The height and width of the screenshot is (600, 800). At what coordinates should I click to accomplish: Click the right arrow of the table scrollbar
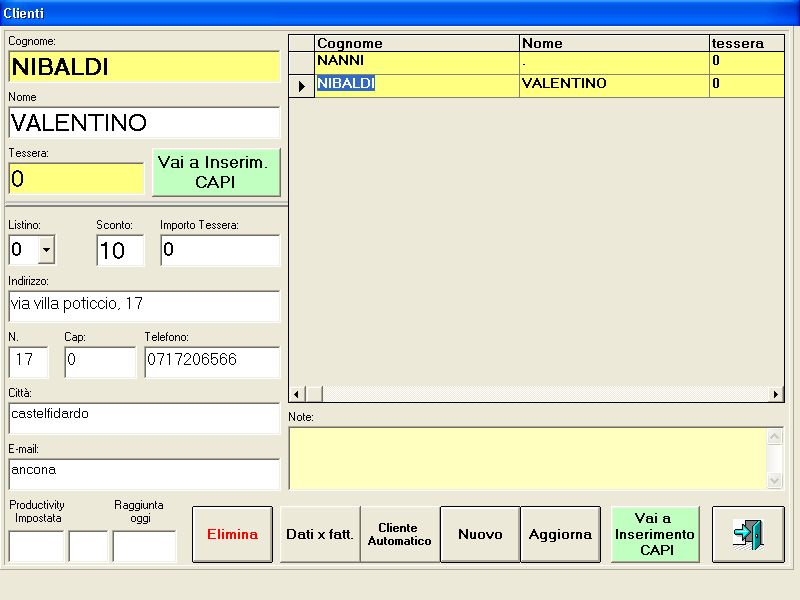[776, 394]
